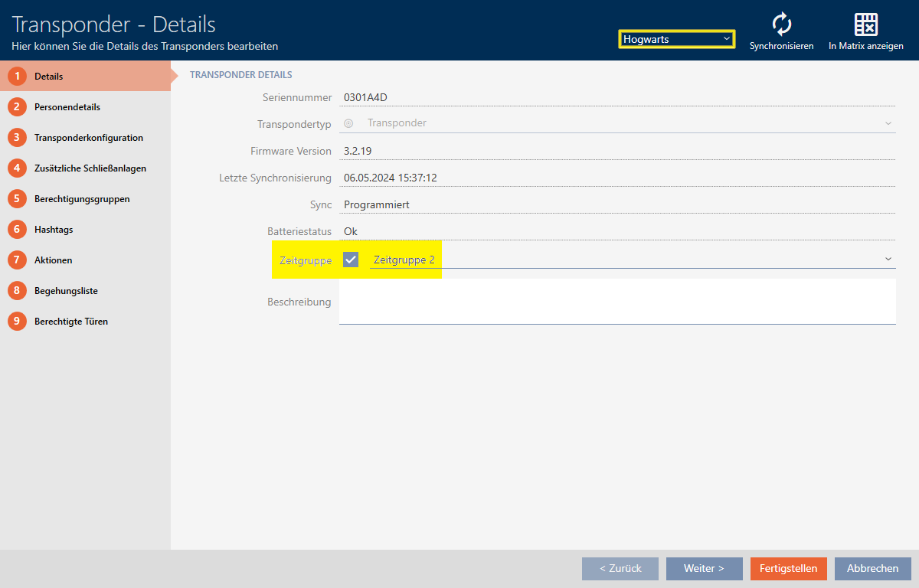
Task: Click the step 6 Hashtags number badge
Action: [x=17, y=230]
